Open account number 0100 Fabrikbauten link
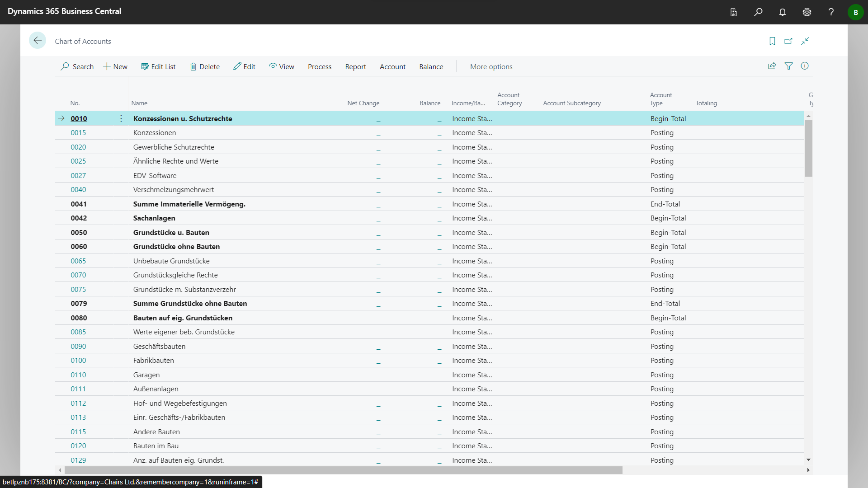Screen dimensions: 868x488 [78, 361]
